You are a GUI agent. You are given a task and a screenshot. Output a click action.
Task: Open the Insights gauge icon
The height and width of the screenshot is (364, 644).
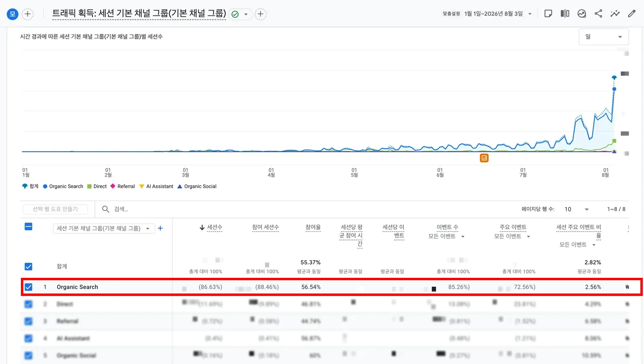tap(582, 14)
